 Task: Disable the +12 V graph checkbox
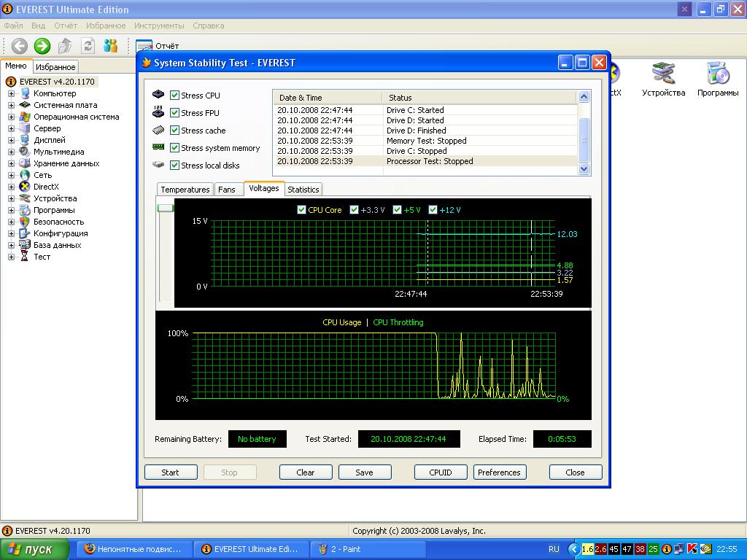[433, 210]
